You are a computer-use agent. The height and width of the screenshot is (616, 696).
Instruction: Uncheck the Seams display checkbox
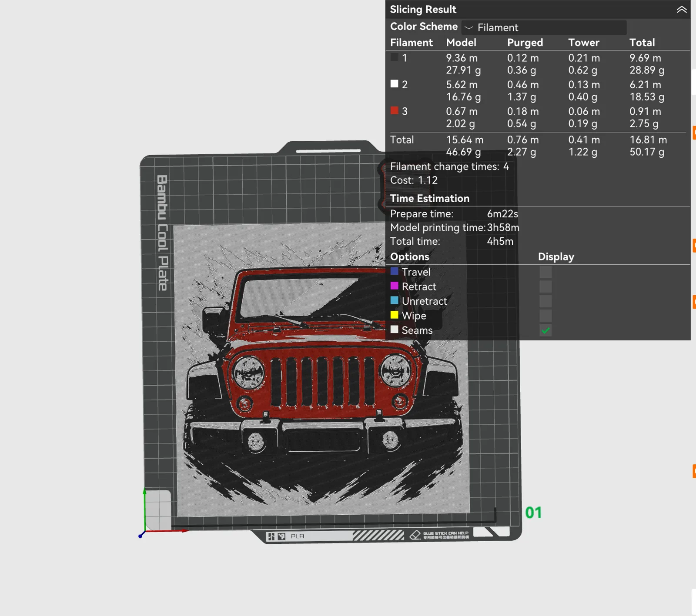[x=545, y=330]
